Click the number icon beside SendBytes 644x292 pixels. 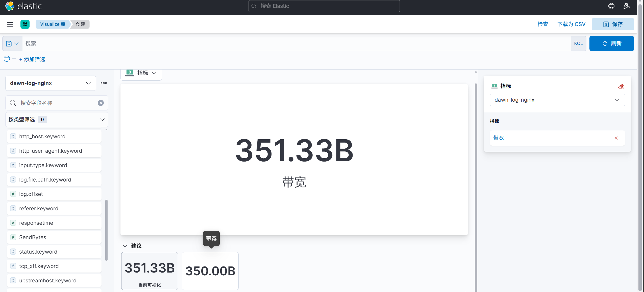[13, 237]
